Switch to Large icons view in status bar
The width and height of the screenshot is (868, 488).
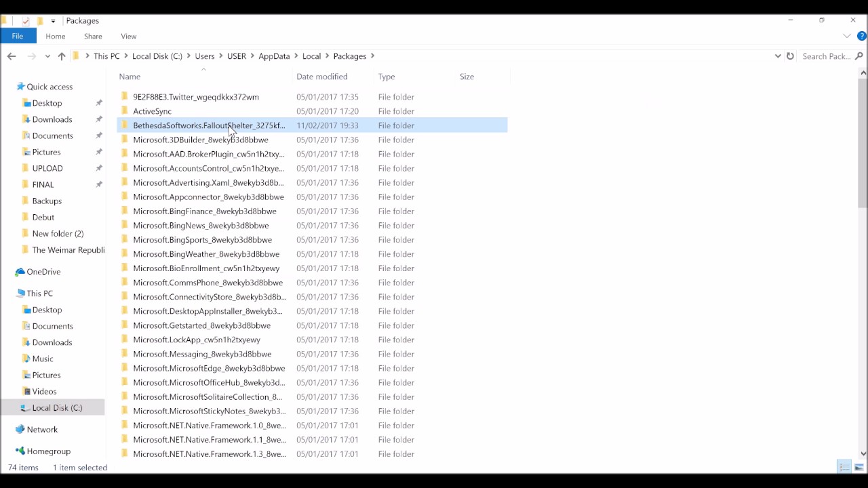pyautogui.click(x=859, y=467)
